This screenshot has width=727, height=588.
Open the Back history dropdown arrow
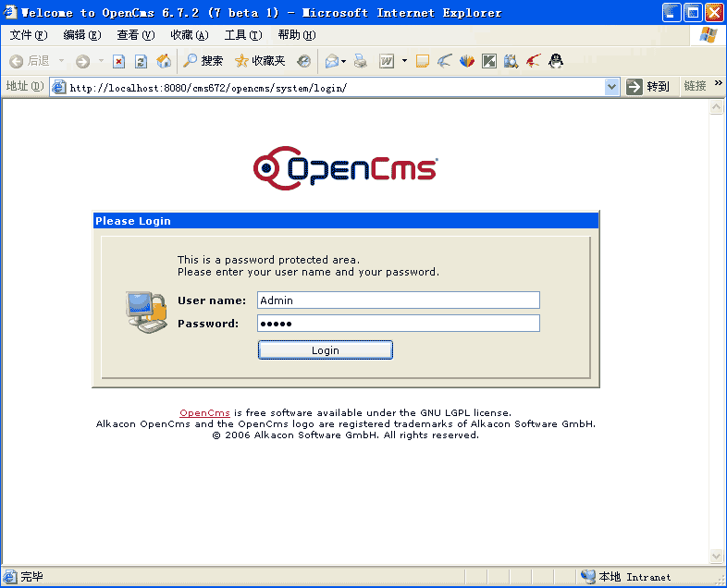(x=61, y=61)
